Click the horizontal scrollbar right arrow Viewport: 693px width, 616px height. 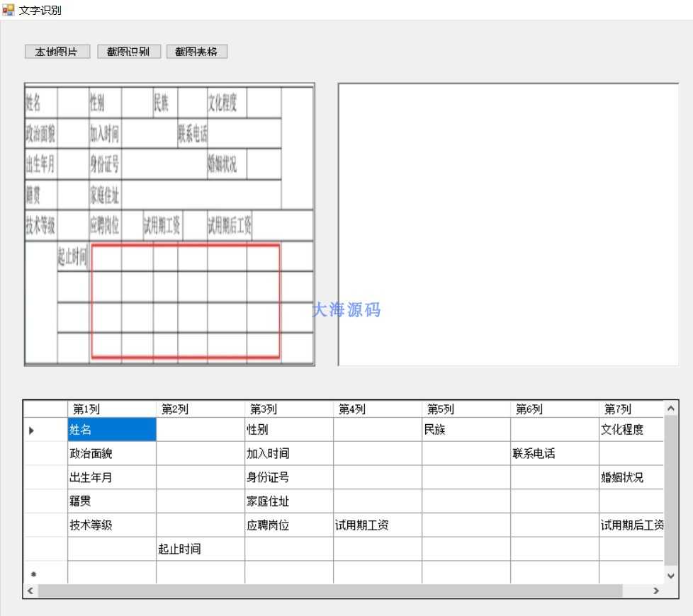point(656,591)
